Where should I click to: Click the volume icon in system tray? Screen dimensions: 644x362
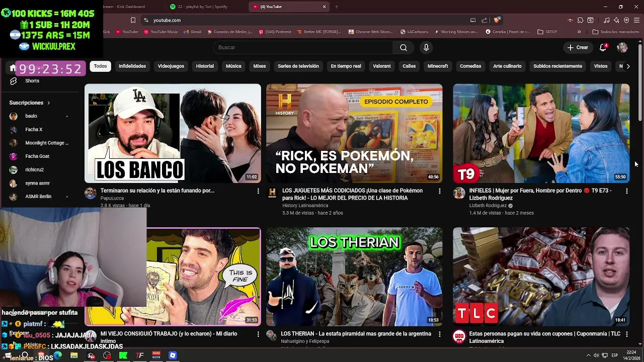tap(596, 355)
